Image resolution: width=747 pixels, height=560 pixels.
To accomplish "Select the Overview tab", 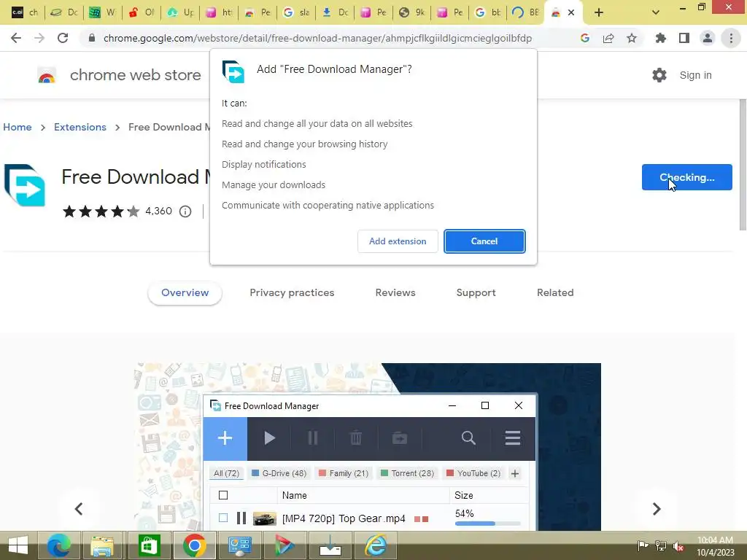I will [x=185, y=292].
